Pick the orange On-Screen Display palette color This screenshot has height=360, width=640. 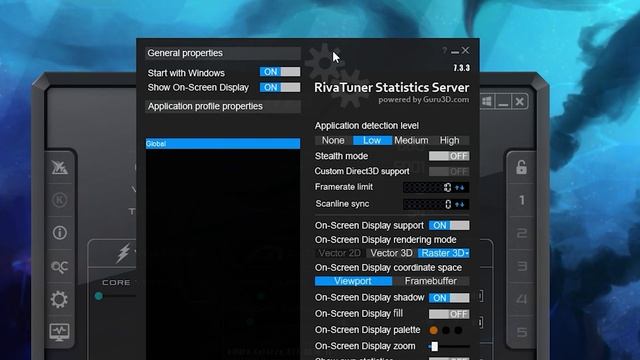point(433,330)
